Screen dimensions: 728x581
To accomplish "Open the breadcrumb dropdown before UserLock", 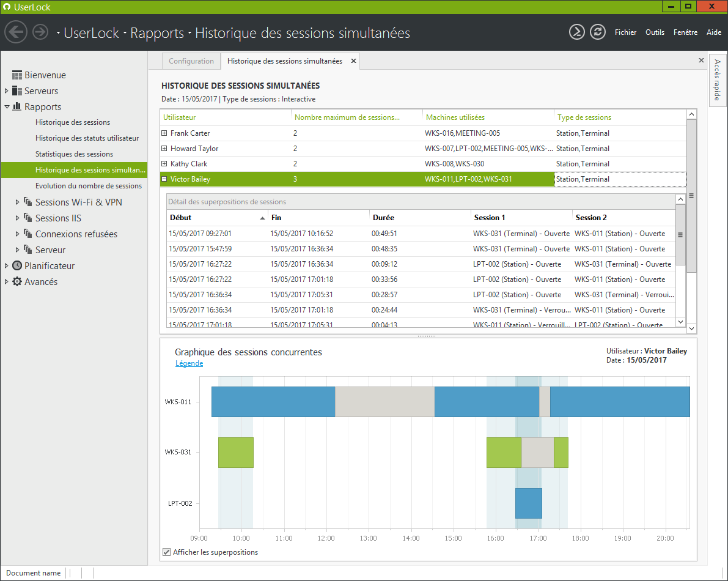I will tap(58, 33).
